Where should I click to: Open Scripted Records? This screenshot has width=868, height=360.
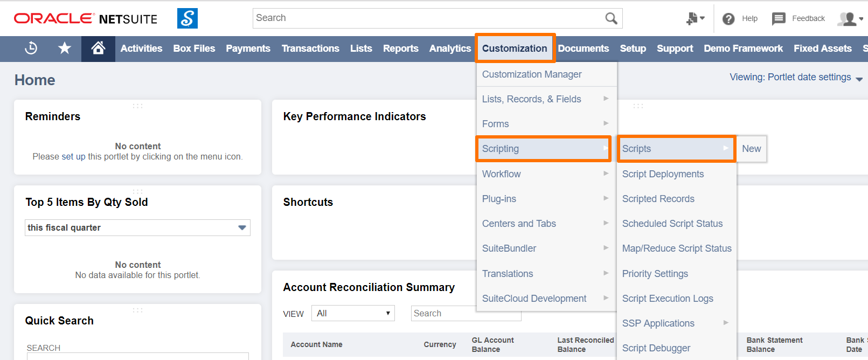676,199
